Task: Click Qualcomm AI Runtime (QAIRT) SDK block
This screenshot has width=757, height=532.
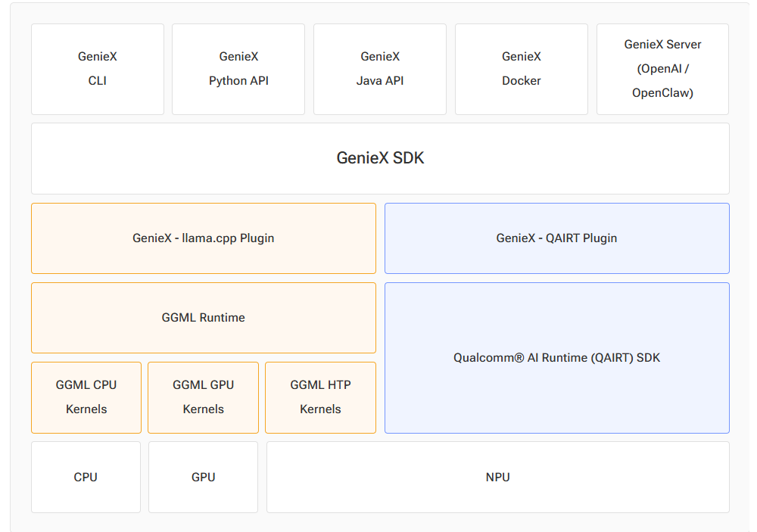Action: (557, 358)
